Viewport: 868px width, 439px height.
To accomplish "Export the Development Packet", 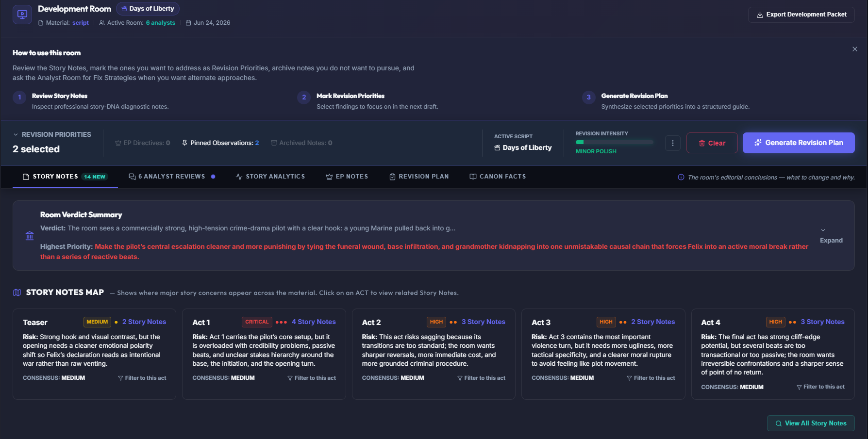I will [801, 15].
